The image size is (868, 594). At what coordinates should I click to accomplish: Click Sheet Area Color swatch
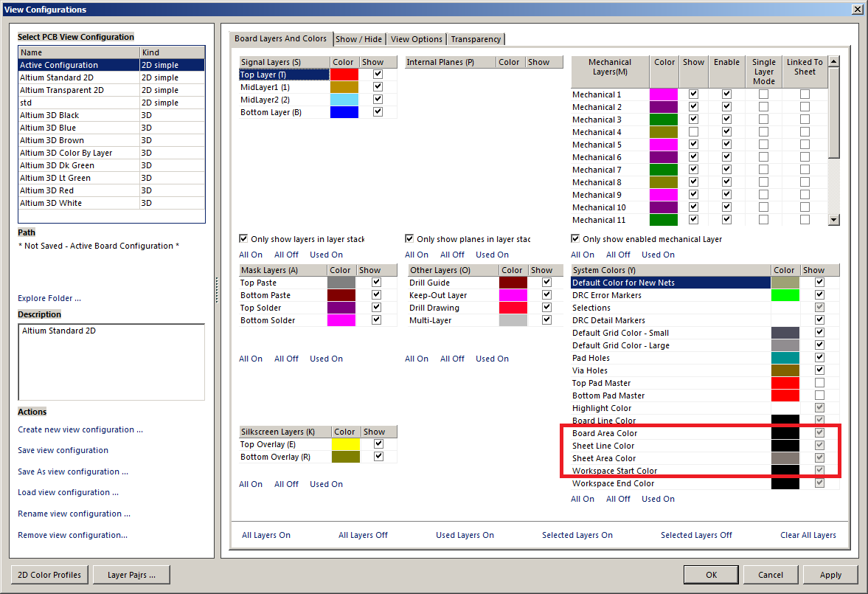(x=785, y=458)
